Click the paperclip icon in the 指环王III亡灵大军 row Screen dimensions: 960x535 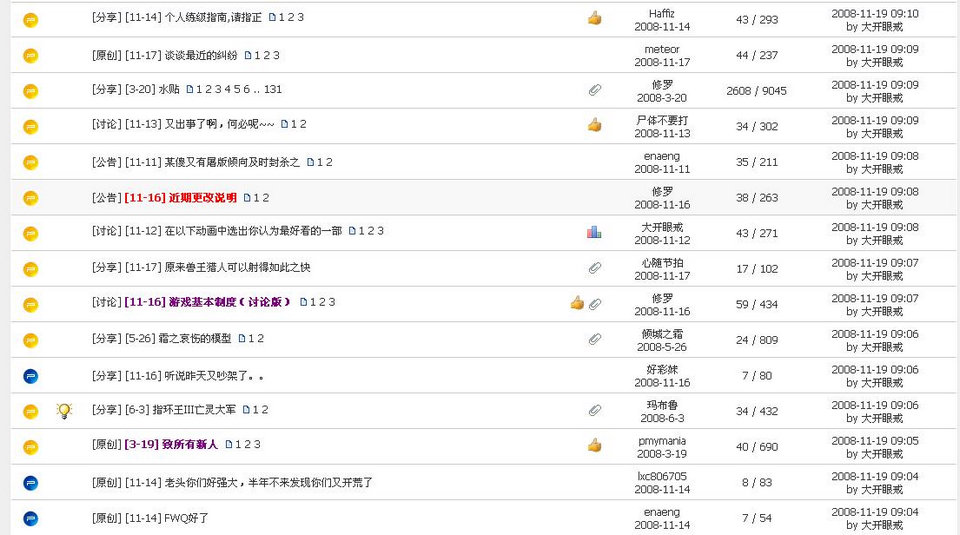(594, 410)
